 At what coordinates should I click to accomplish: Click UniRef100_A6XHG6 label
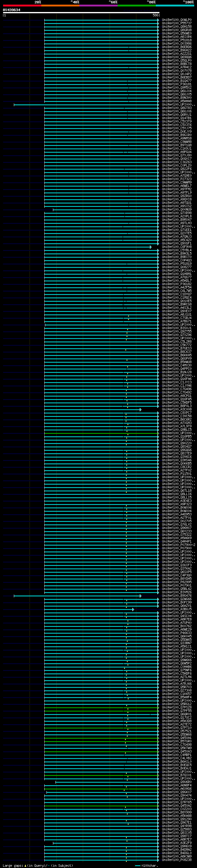[176, 789]
